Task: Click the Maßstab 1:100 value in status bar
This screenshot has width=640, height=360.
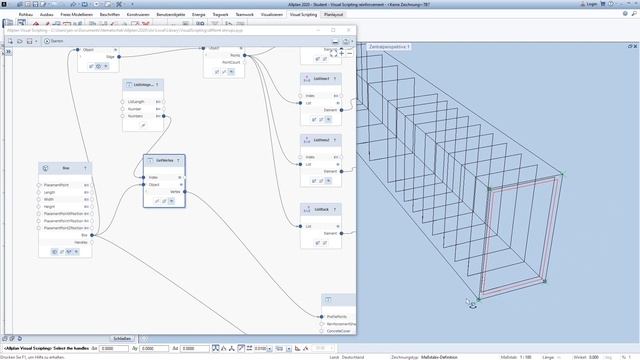Action: pyautogui.click(x=526, y=357)
